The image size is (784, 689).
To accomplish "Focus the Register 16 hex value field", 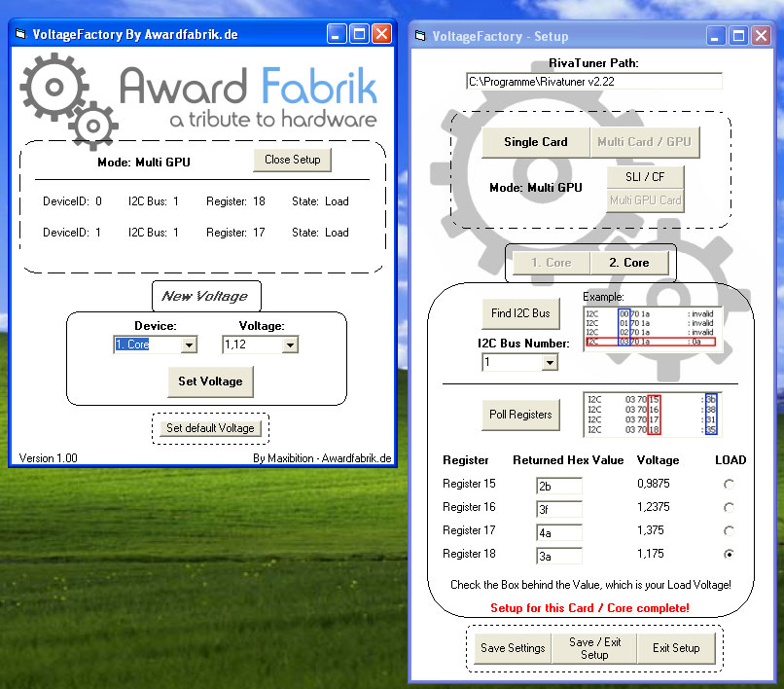I will coord(559,509).
